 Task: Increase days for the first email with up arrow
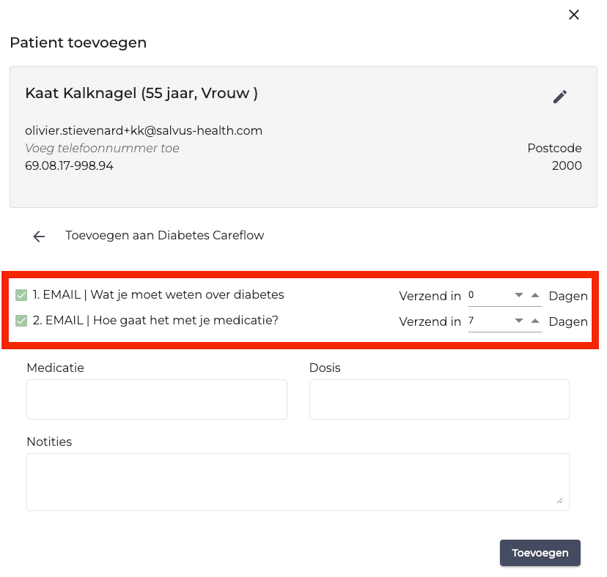pyautogui.click(x=535, y=296)
